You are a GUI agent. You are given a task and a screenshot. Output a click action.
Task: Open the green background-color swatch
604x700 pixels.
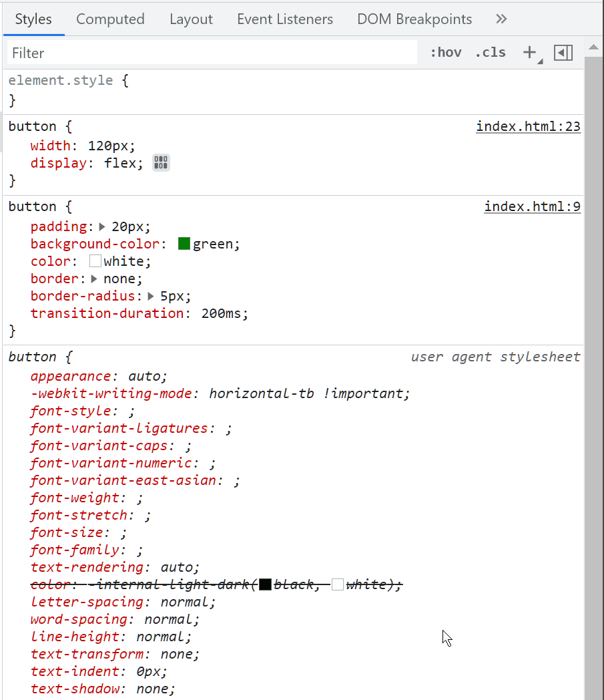click(x=184, y=244)
